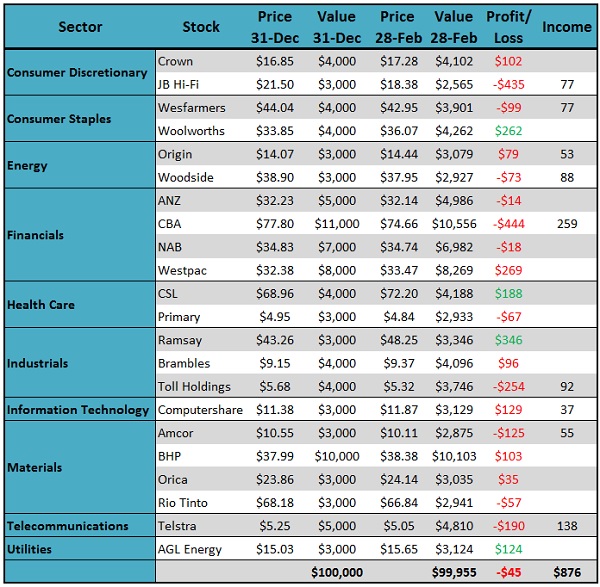The height and width of the screenshot is (587, 600).
Task: Click the $876 total income cell
Action: 566,572
